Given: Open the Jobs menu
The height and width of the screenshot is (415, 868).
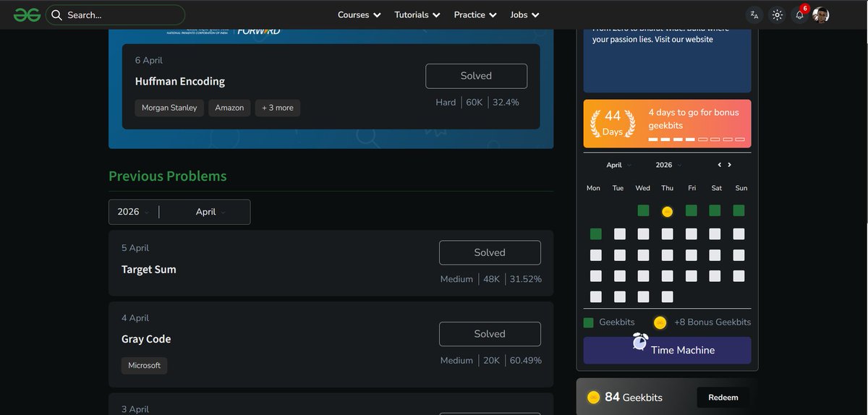Looking at the screenshot, I should pyautogui.click(x=525, y=14).
